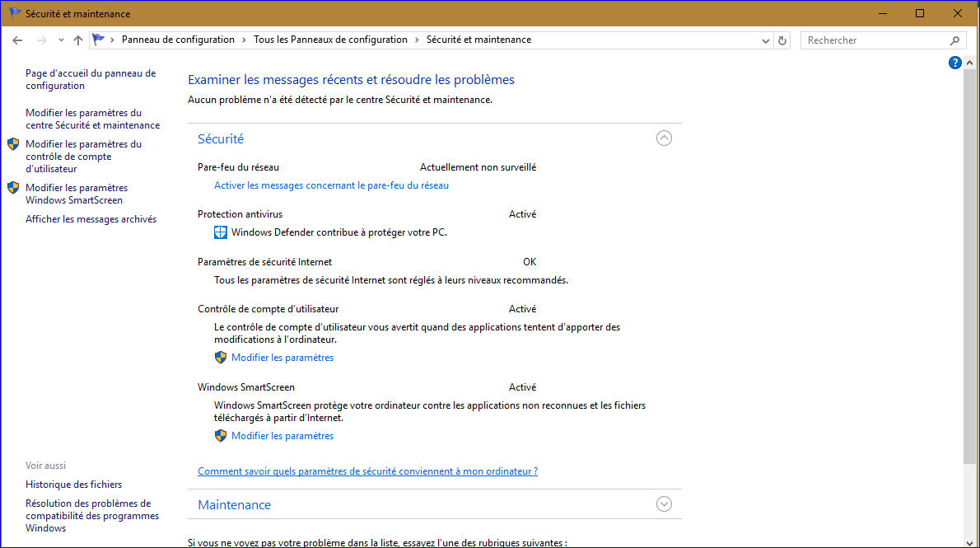Click the shield icon under Contrôle de compte d'utilisateur
Screen dimensions: 980x548
tap(221, 358)
